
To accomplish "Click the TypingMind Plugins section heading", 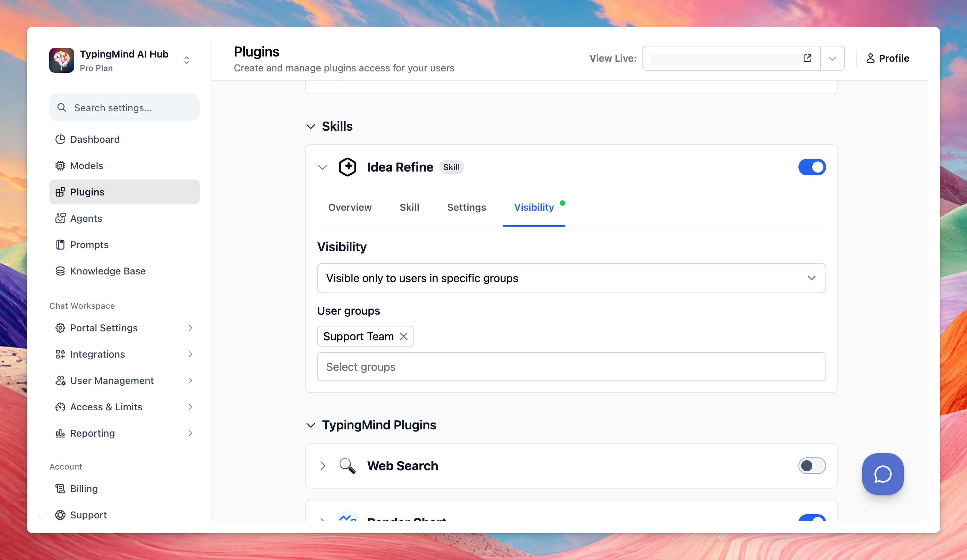I will tap(379, 425).
